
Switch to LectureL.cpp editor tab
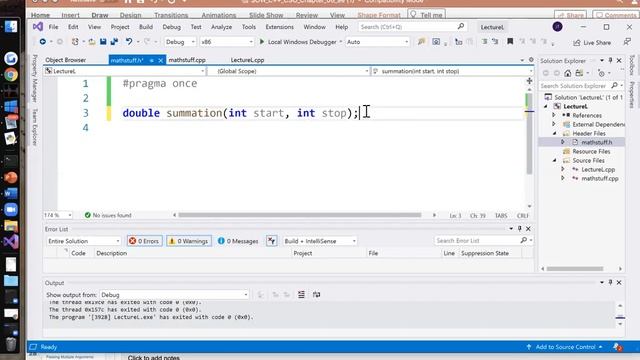point(247,60)
